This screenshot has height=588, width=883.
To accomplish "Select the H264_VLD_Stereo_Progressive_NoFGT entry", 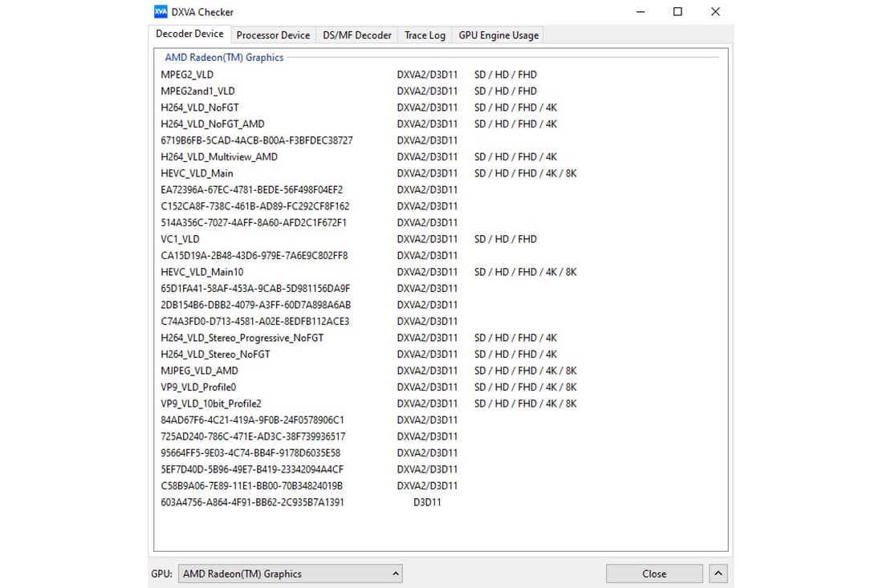I will pyautogui.click(x=242, y=338).
